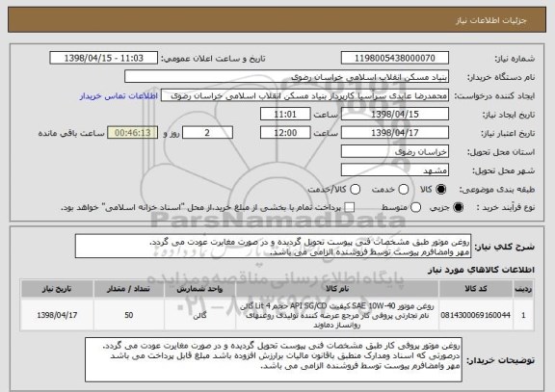Click the creation time field 11:01
Screen dimensions: 555x392
click(285, 115)
